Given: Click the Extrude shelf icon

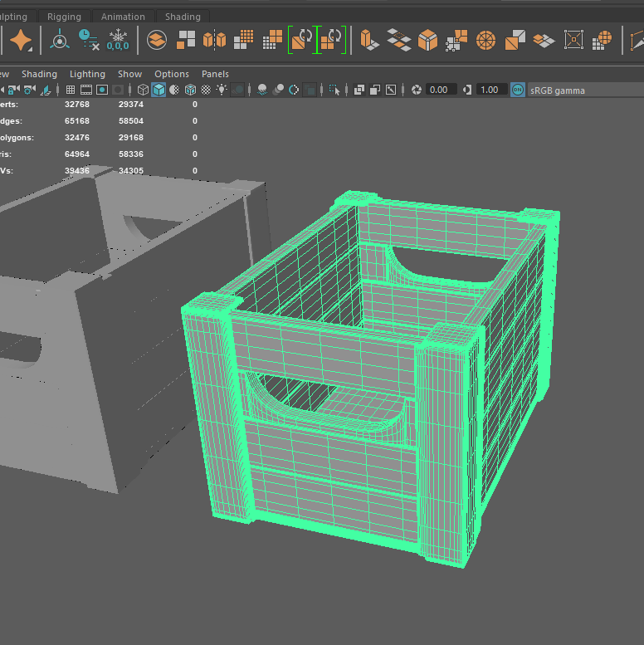Looking at the screenshot, I should (370, 39).
